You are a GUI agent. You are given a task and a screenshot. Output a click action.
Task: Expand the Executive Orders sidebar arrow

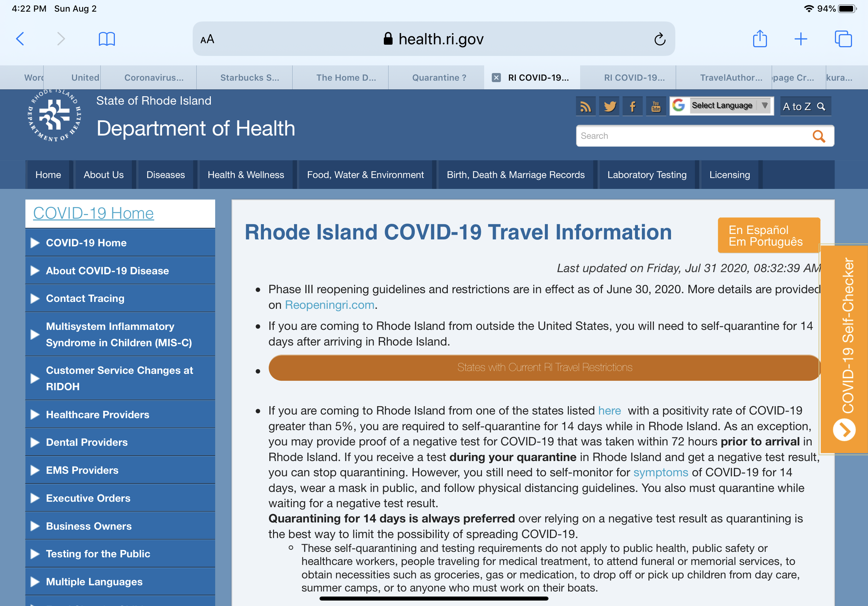[35, 498]
